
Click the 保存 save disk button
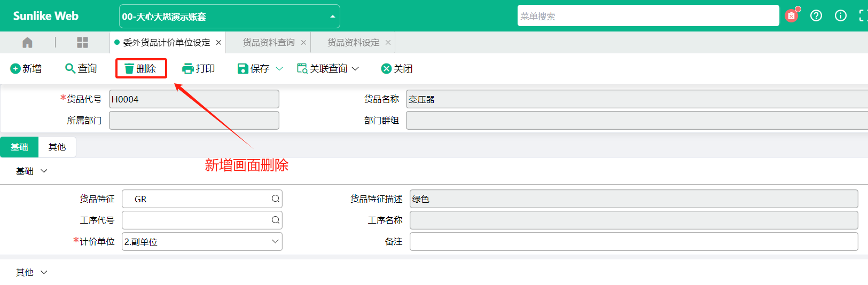tap(254, 68)
